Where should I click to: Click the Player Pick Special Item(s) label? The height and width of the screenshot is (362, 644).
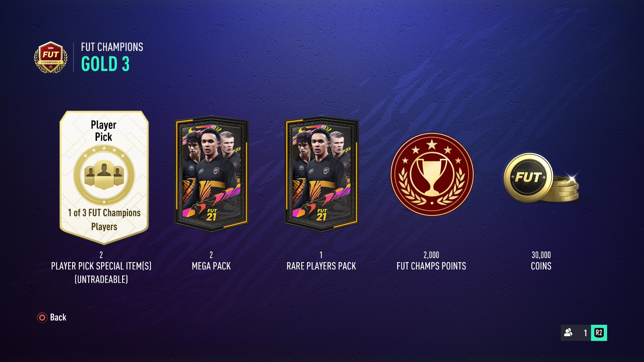(101, 273)
